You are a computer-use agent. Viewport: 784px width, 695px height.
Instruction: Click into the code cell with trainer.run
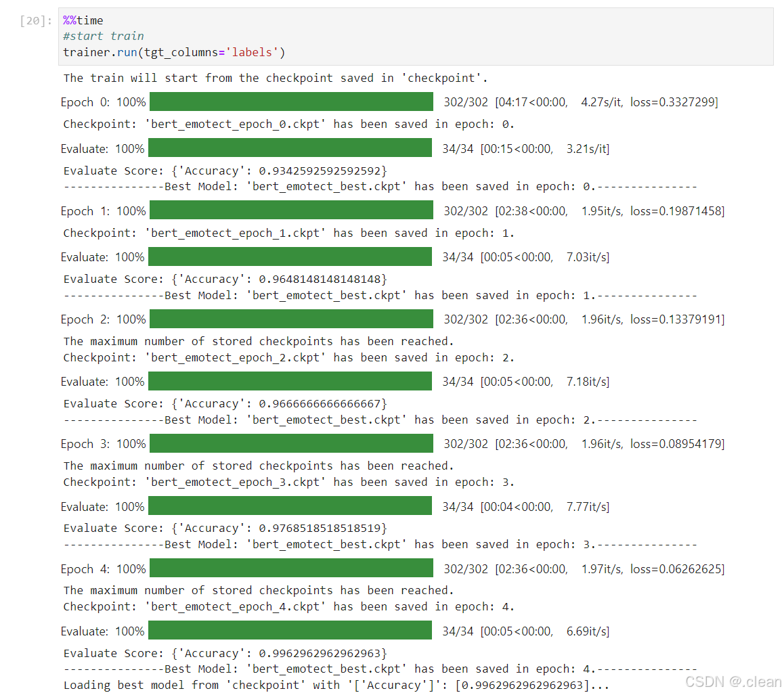[416, 37]
